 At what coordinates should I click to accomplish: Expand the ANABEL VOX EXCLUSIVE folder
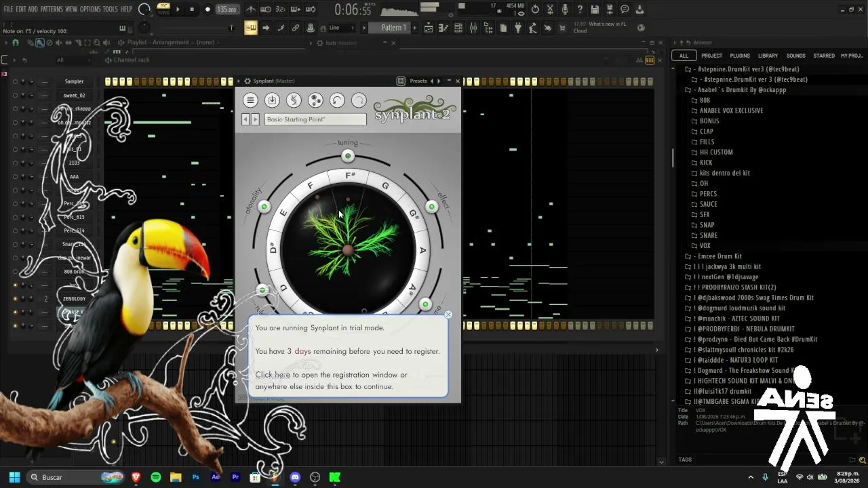coord(727,110)
